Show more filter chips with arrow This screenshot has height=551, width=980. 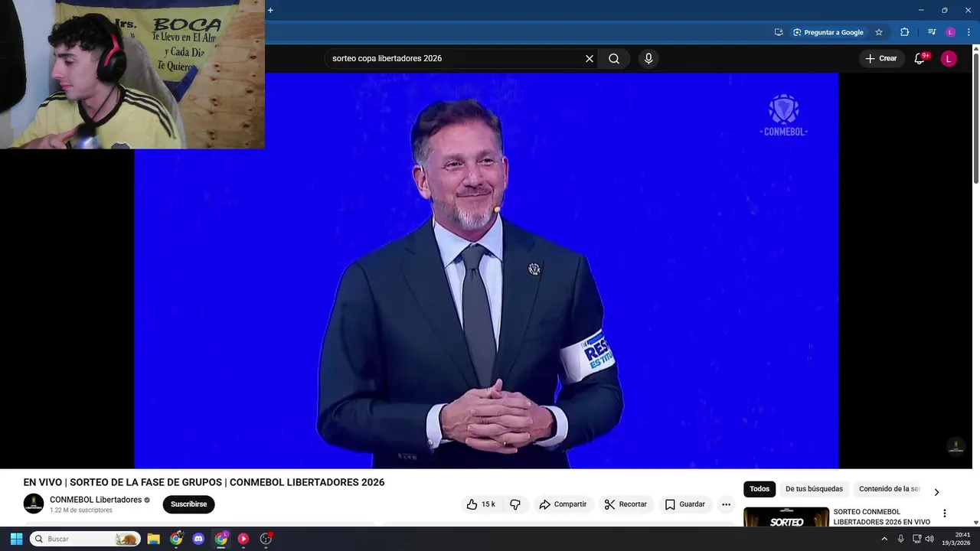tap(936, 492)
